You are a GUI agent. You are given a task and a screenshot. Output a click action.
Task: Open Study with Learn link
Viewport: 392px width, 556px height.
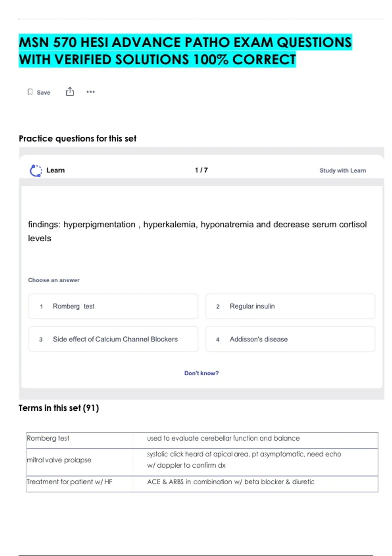(x=343, y=170)
